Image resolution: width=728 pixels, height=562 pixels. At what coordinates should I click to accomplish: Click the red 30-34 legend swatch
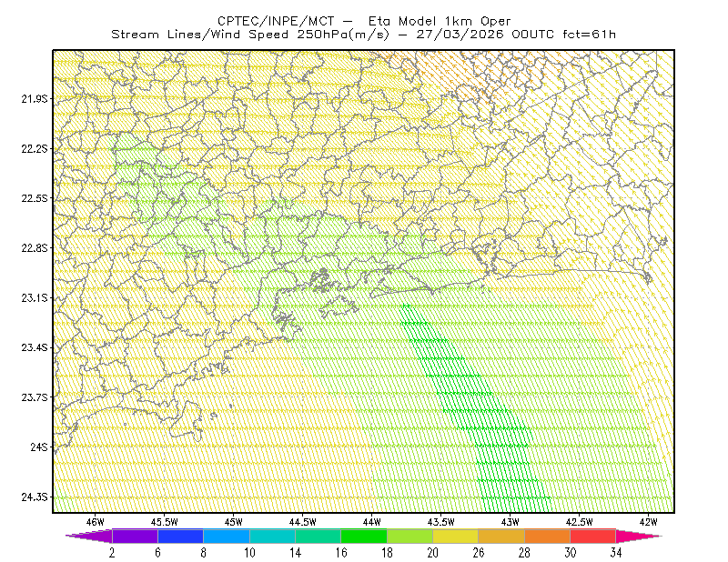pyautogui.click(x=593, y=536)
